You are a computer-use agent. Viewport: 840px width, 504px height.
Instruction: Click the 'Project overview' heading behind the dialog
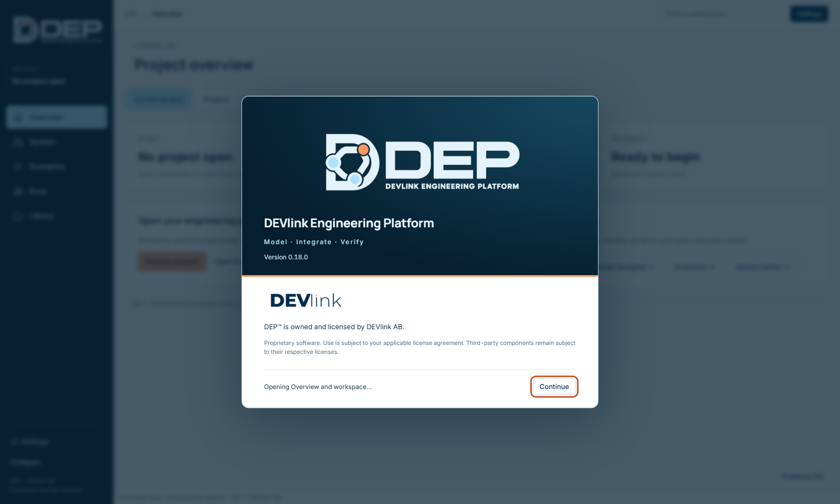coord(194,65)
